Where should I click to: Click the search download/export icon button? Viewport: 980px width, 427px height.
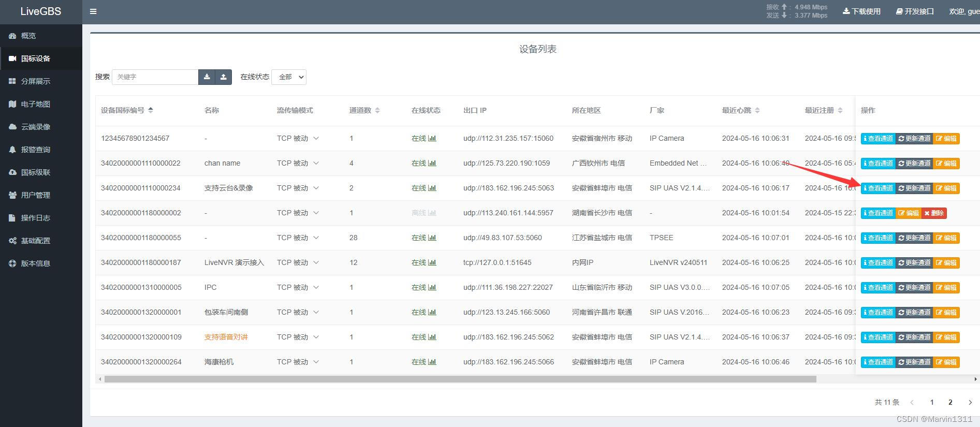coord(207,77)
